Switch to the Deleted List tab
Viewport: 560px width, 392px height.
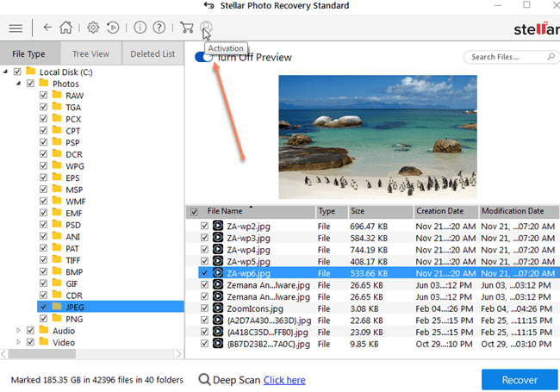click(x=152, y=53)
